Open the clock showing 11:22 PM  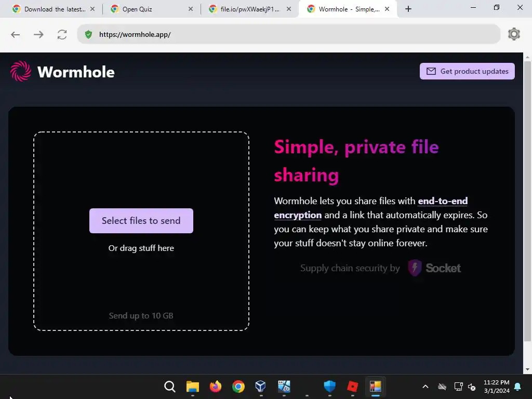(496, 387)
